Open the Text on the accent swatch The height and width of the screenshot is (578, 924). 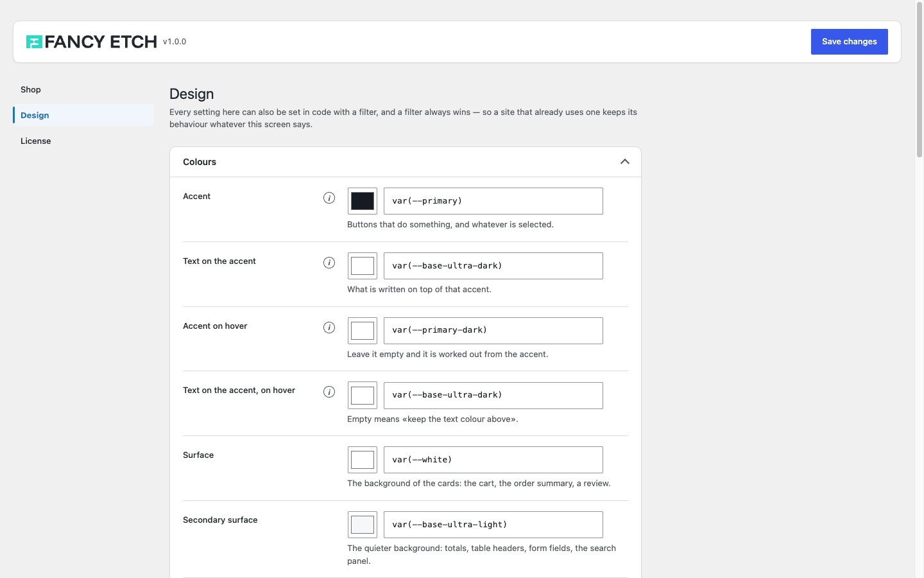pos(363,266)
